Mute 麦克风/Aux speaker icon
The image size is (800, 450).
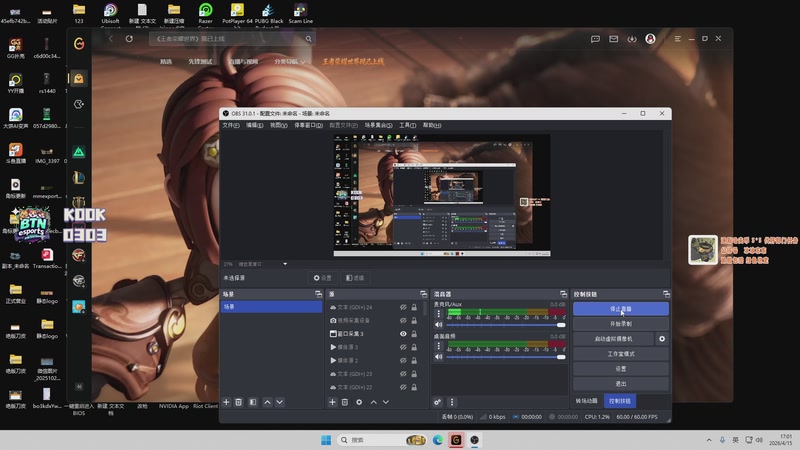pyautogui.click(x=438, y=324)
